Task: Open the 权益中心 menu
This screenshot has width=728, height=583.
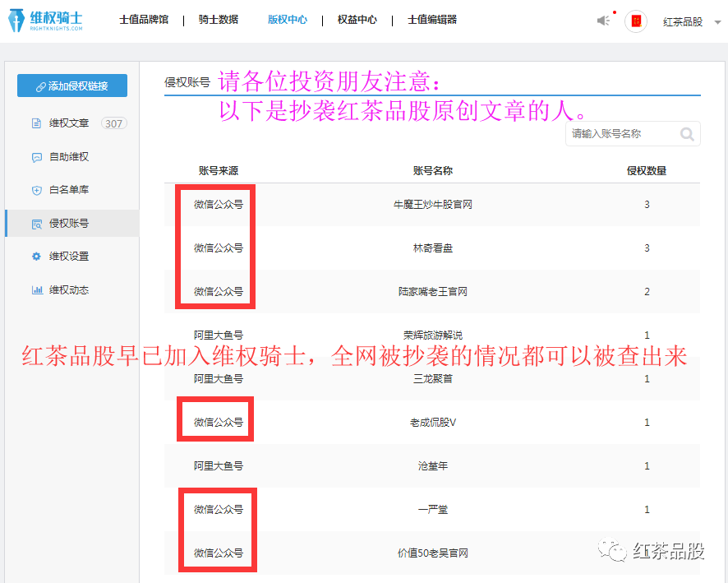Action: [x=357, y=20]
